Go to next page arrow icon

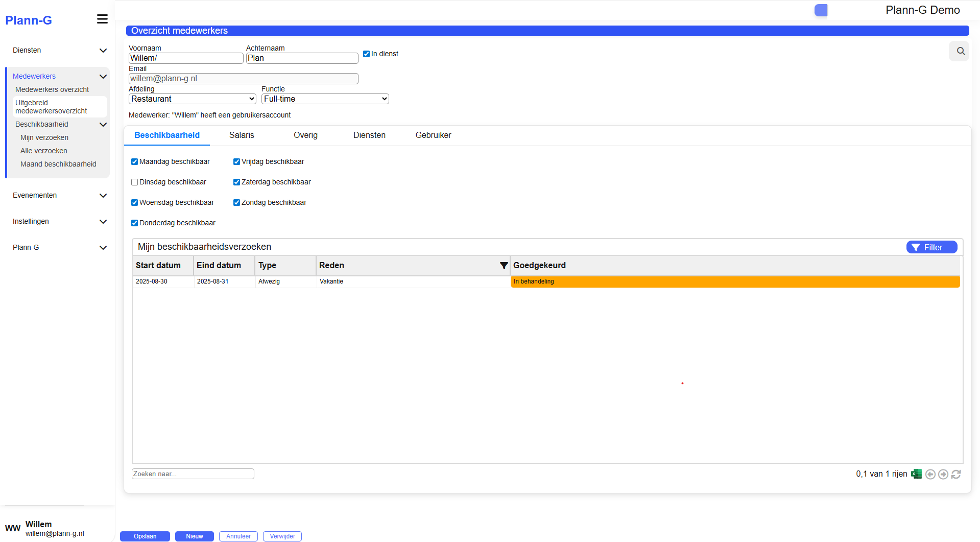(x=943, y=475)
